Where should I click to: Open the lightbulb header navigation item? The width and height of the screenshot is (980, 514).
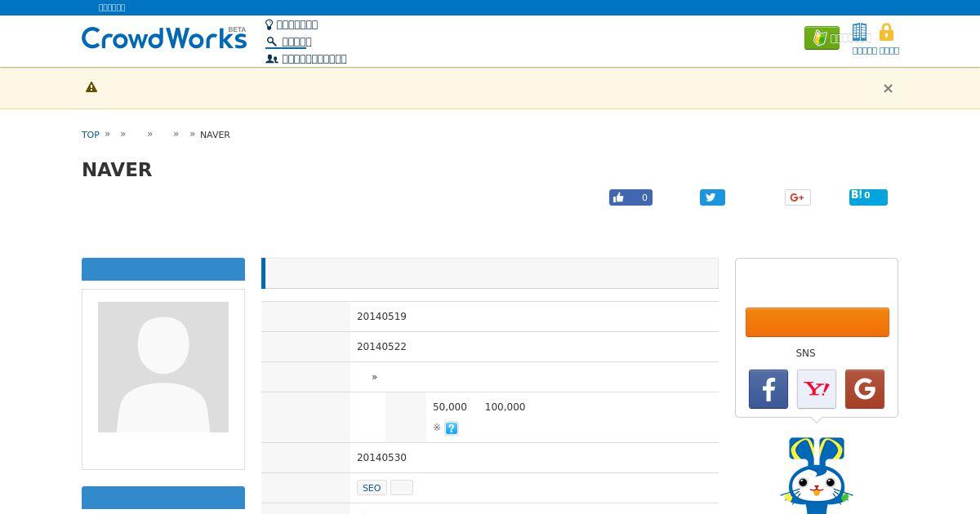pyautogui.click(x=292, y=24)
